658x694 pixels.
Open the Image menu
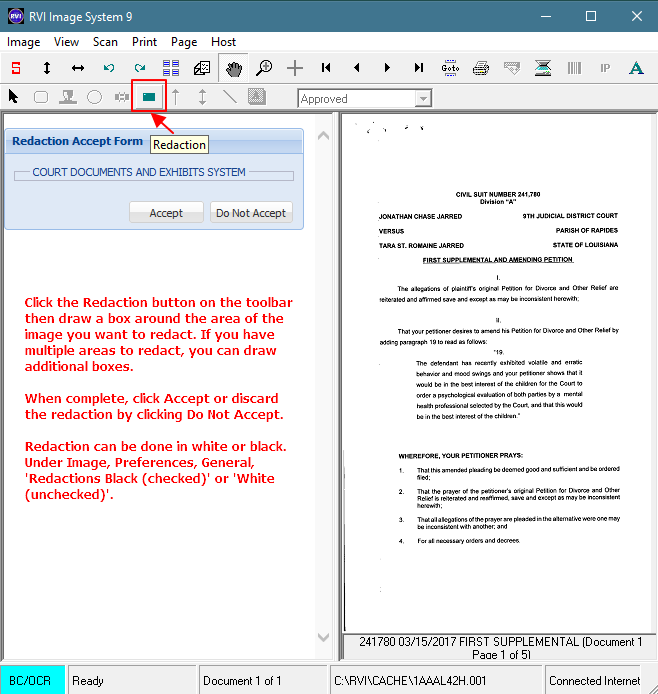coord(23,42)
